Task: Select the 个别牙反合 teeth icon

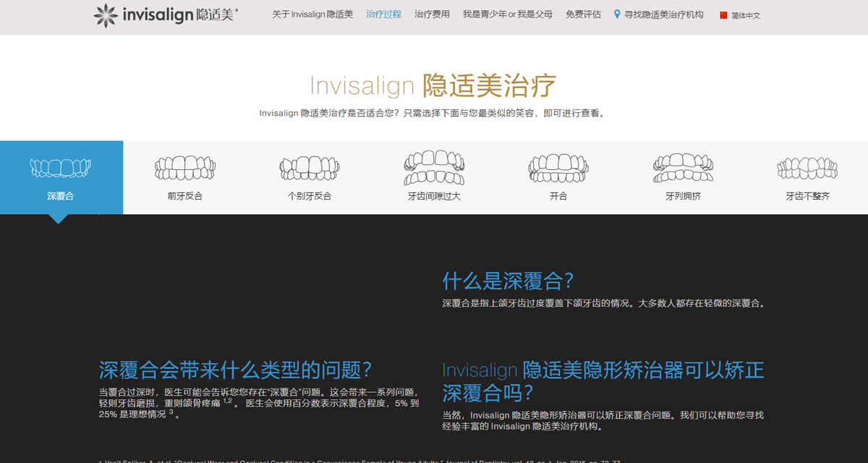Action: click(309, 168)
